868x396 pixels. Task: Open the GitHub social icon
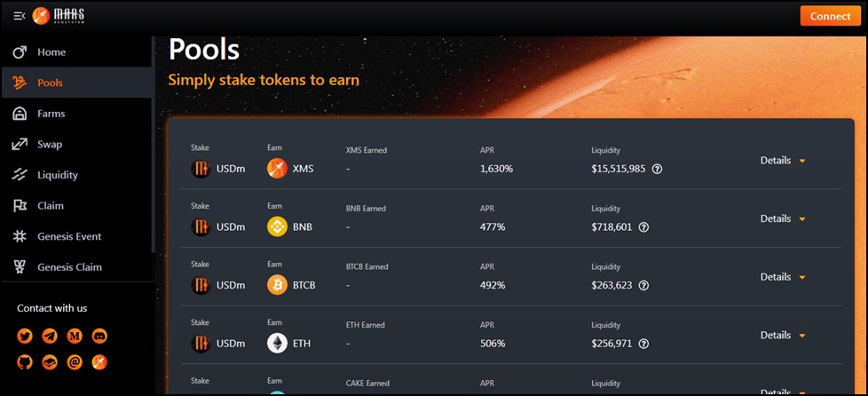coord(25,362)
